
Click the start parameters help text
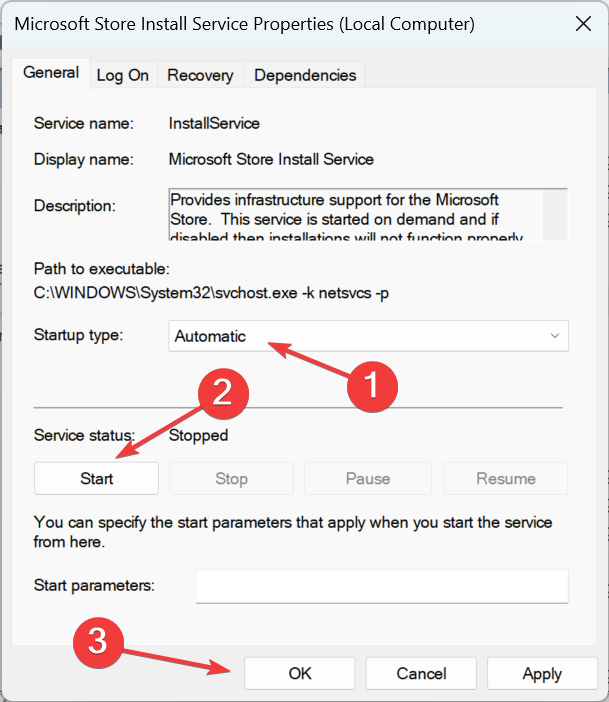(x=293, y=532)
